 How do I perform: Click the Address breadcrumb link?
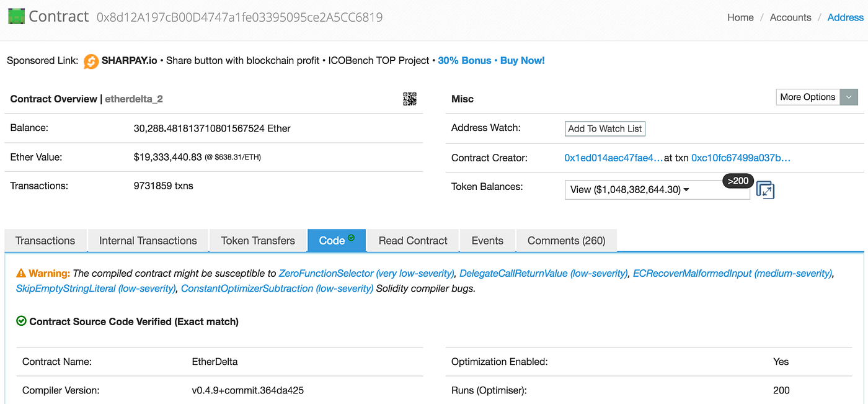pos(846,17)
